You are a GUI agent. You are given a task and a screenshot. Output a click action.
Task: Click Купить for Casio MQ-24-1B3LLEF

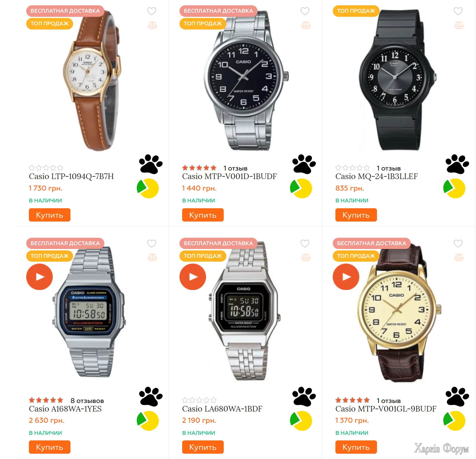point(356,215)
